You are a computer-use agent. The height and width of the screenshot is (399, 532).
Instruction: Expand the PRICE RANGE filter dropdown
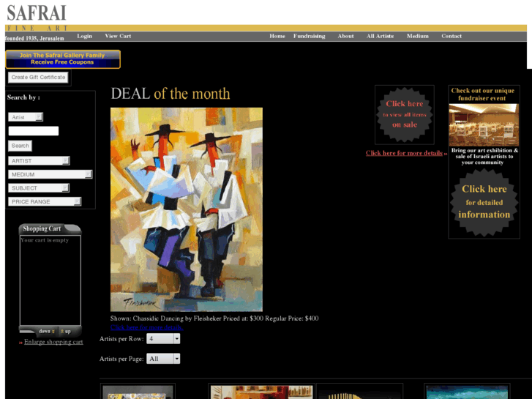pos(45,201)
